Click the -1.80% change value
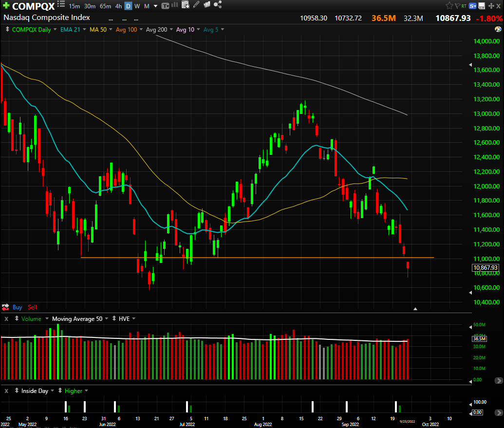 [489, 19]
